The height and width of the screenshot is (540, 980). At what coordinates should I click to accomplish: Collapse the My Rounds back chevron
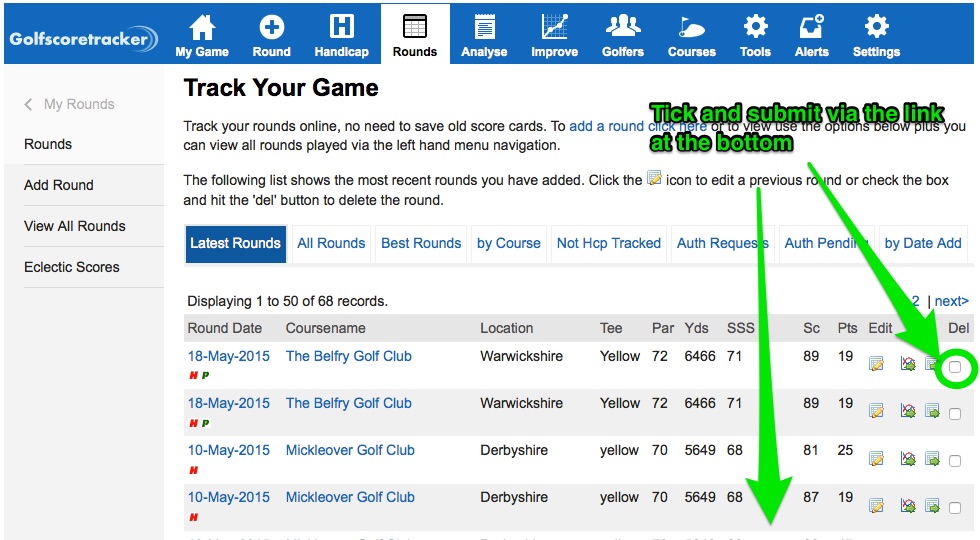pos(29,104)
